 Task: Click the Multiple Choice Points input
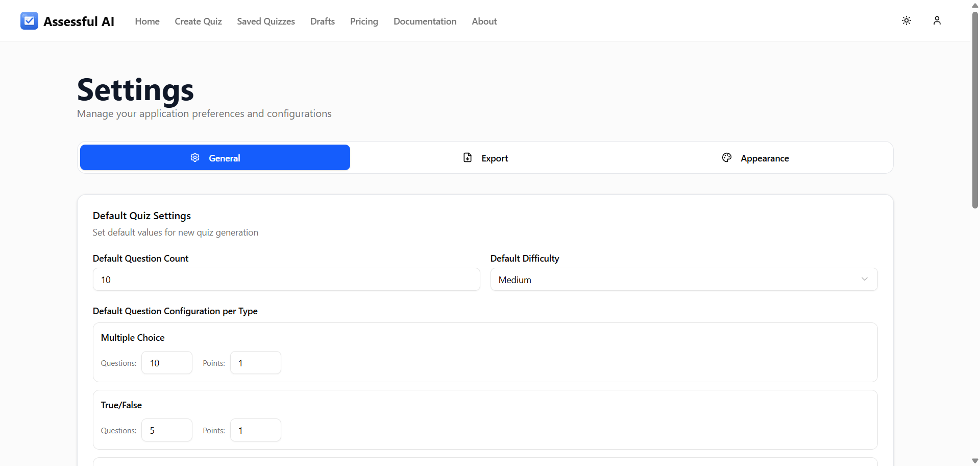click(256, 363)
